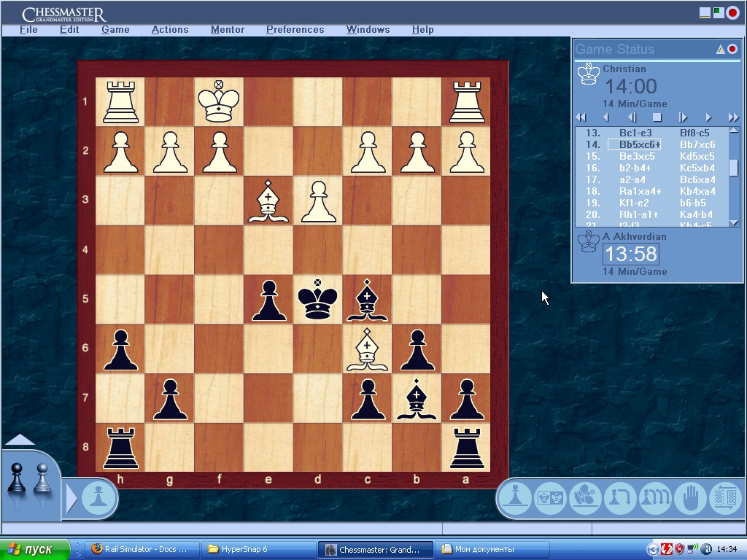
Task: Minimize Chessmaster with the yellow window button
Action: 705,13
